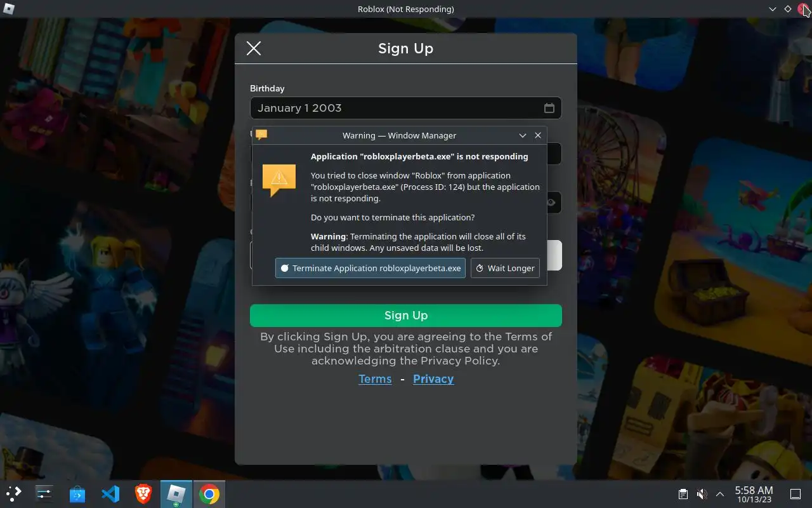
Task: Launch Brave browser from the taskbar
Action: 143,493
